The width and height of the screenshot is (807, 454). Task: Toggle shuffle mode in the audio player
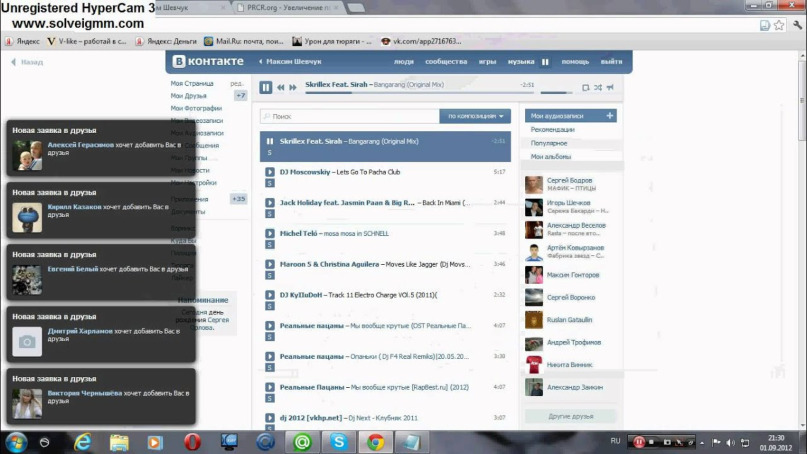point(598,88)
